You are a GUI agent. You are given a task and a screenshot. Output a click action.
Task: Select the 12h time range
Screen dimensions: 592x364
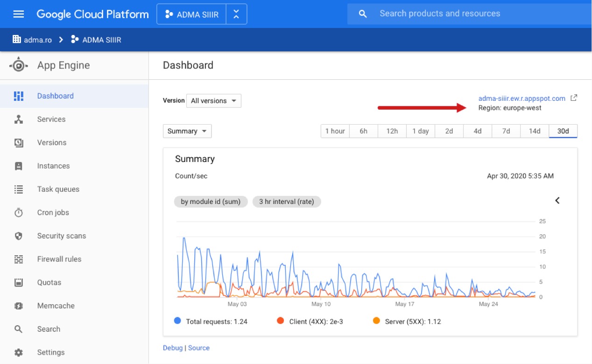392,131
